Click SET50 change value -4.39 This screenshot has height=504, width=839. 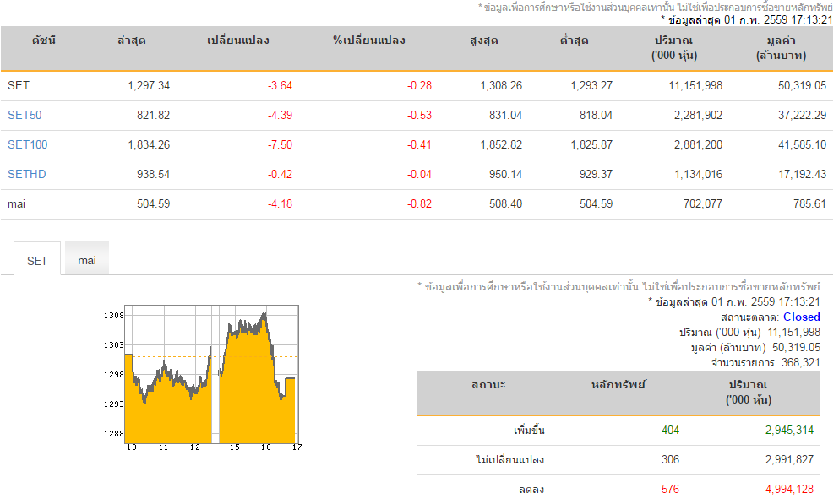[x=280, y=115]
